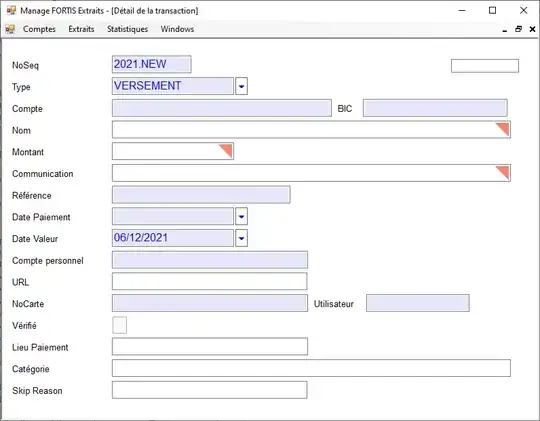Expand the Type dropdown arrow
The image size is (540, 421).
[241, 86]
